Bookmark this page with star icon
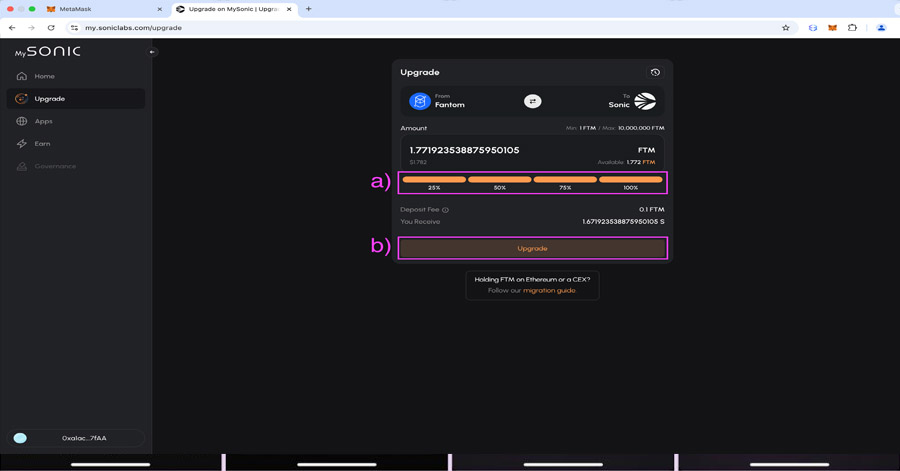Viewport: 900px width, 471px height. coord(786,28)
